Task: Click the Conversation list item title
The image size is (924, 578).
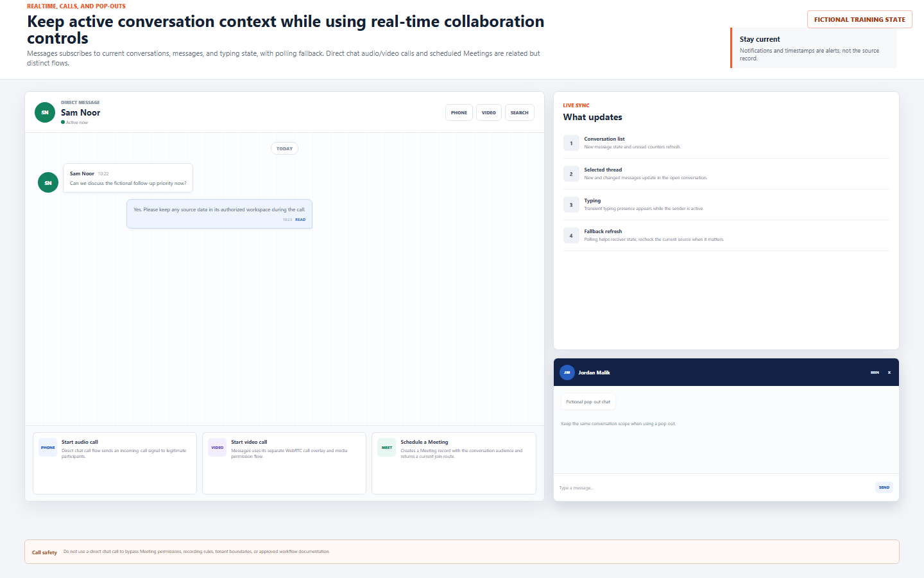Action: pos(604,139)
